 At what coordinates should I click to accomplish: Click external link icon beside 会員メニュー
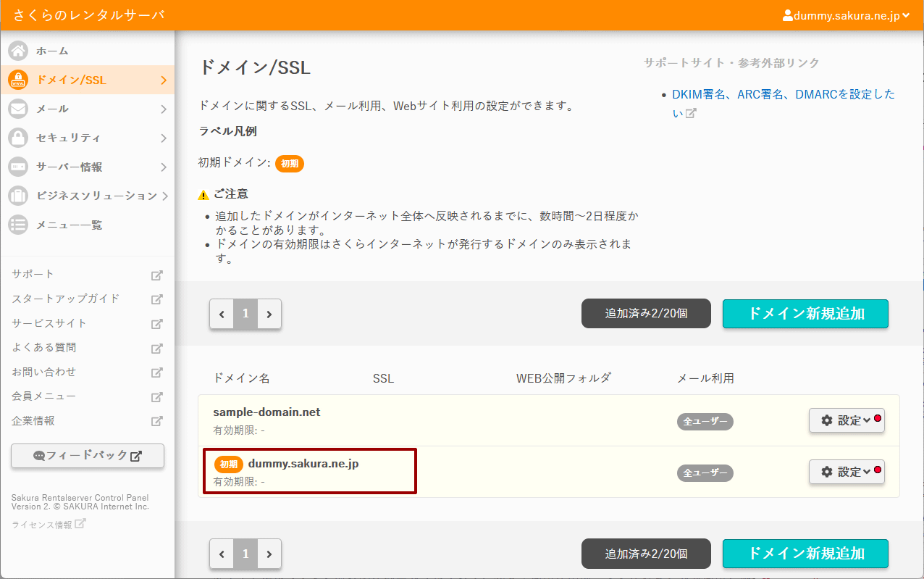[x=156, y=397]
